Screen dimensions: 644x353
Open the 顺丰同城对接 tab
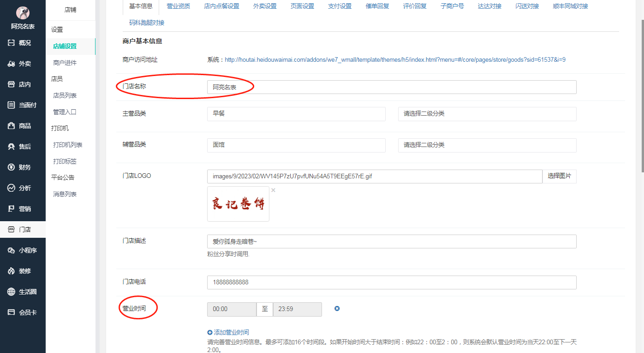[x=570, y=6]
